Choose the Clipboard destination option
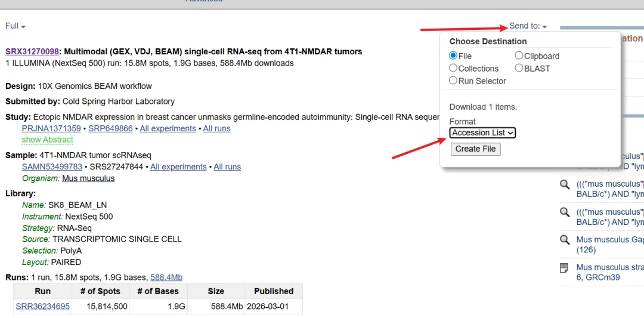 (x=519, y=56)
